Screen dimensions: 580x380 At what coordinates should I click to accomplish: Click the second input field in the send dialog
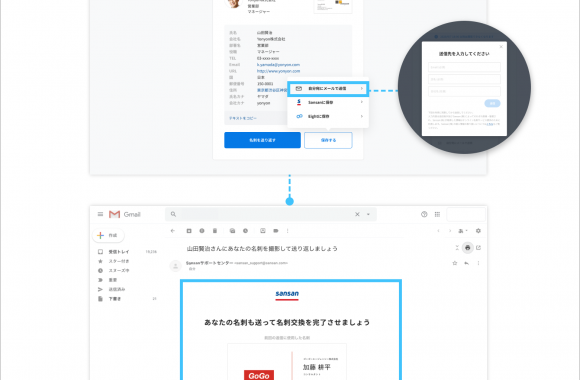464,79
